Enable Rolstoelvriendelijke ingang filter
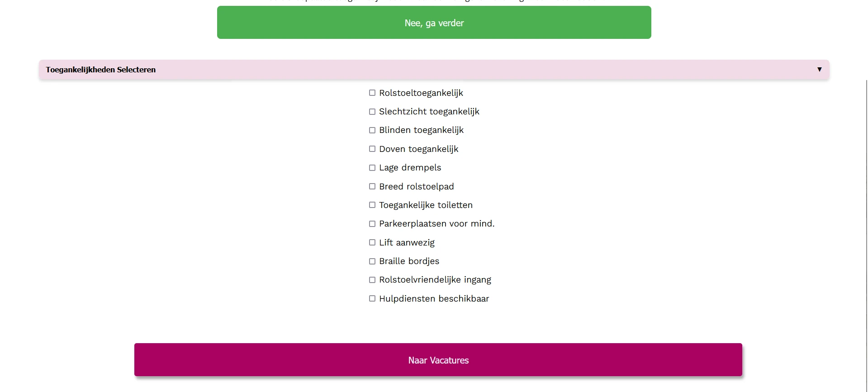868x392 pixels. (372, 279)
